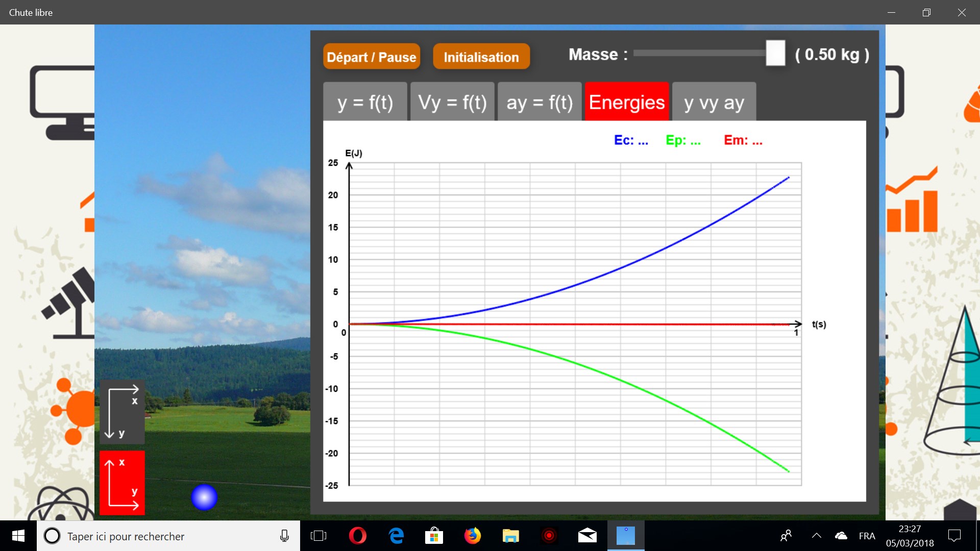The image size is (980, 551).
Task: Open Firefox from the taskbar
Action: [x=472, y=536]
